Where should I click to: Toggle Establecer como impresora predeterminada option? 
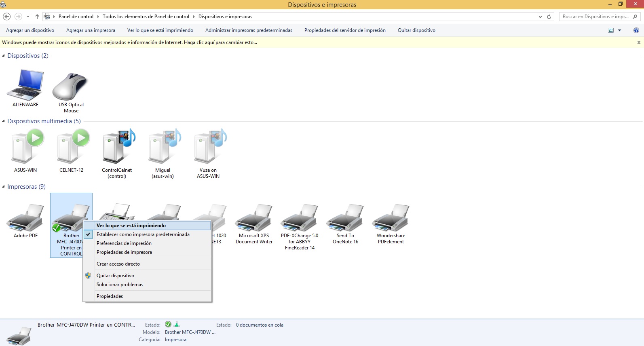coord(143,234)
